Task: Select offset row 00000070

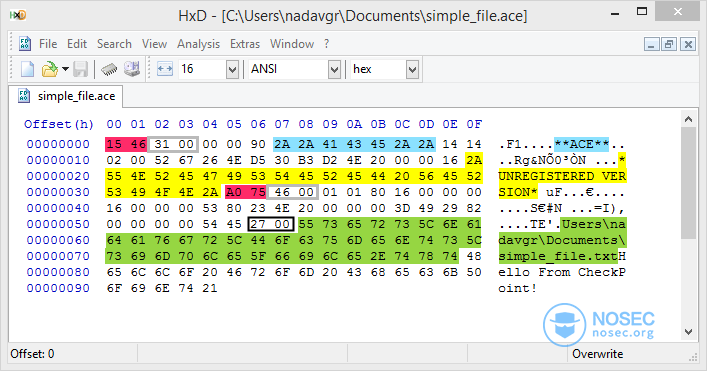Action: 58,256
